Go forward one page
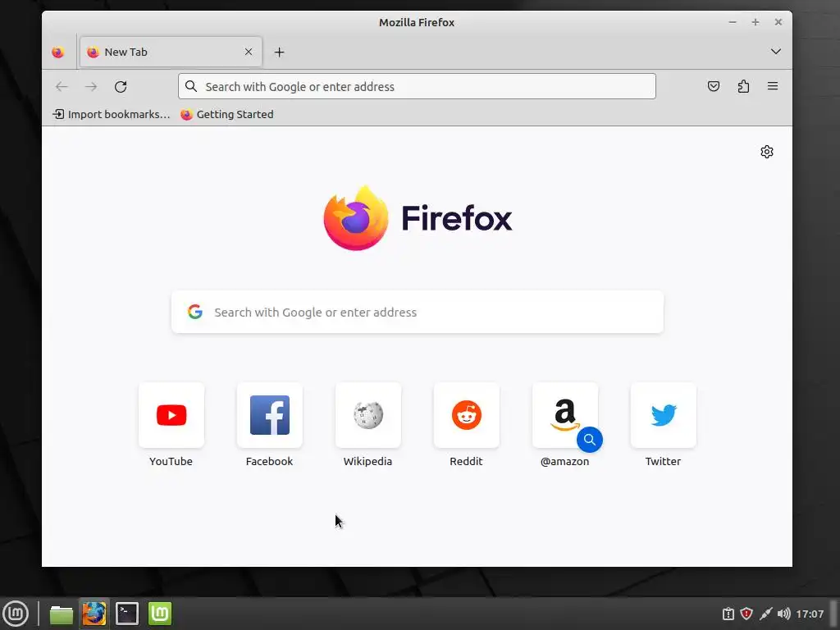 (91, 86)
